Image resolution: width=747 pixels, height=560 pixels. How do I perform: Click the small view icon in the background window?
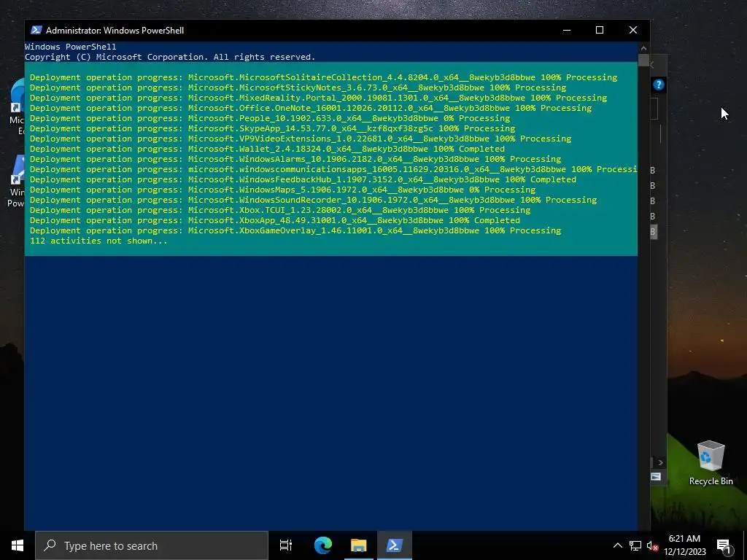point(656,477)
